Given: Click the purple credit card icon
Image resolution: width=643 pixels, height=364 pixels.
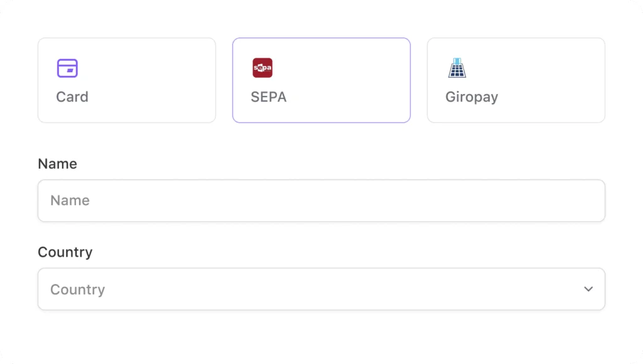Looking at the screenshot, I should [x=67, y=68].
